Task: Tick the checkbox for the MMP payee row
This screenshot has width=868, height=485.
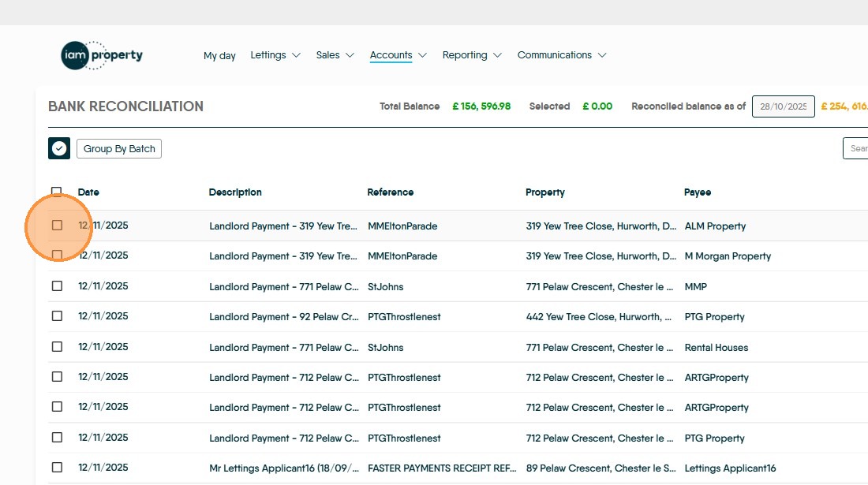Action: 57,286
